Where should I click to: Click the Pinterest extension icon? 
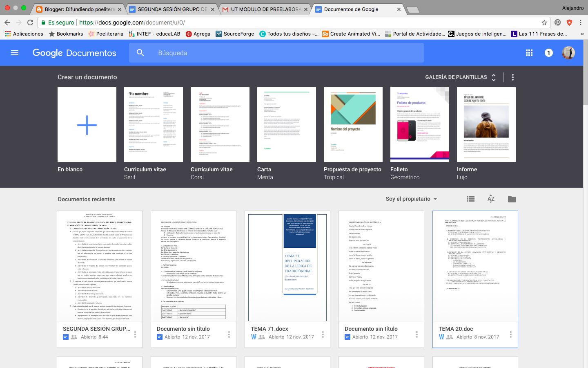(x=558, y=22)
